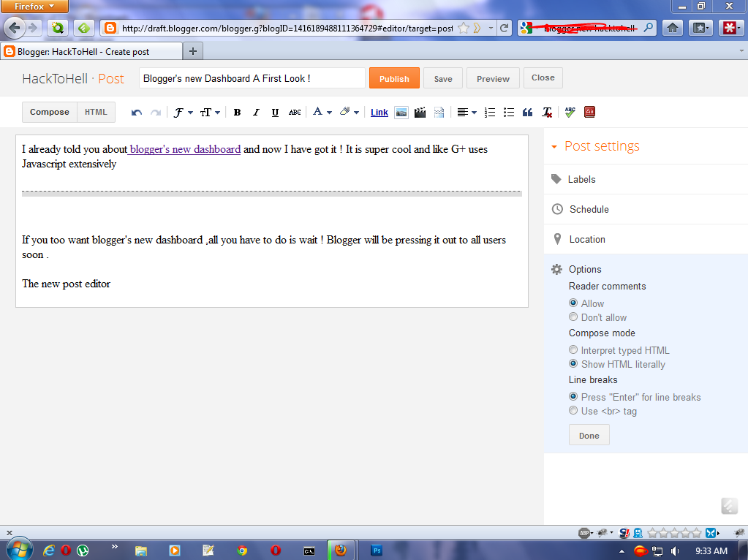
Task: Click the Options gear icon
Action: (556, 269)
